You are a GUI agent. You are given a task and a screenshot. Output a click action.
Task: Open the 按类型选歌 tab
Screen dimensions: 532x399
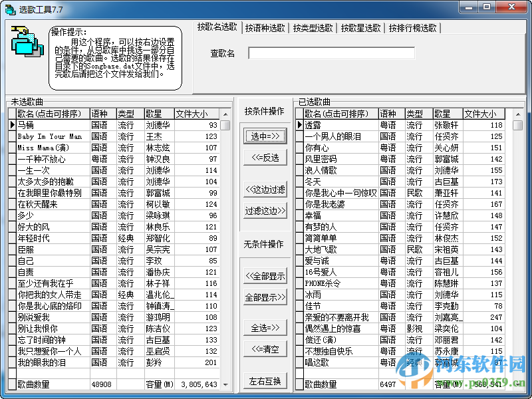click(313, 28)
